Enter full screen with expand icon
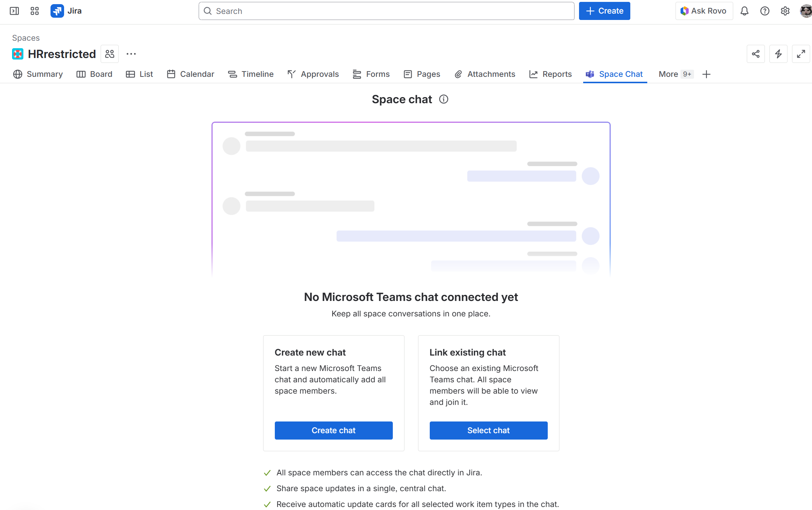The width and height of the screenshot is (812, 510). 801,54
